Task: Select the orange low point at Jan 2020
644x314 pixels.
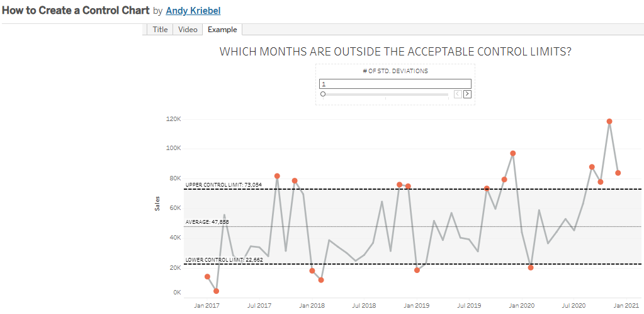Action: 531,267
